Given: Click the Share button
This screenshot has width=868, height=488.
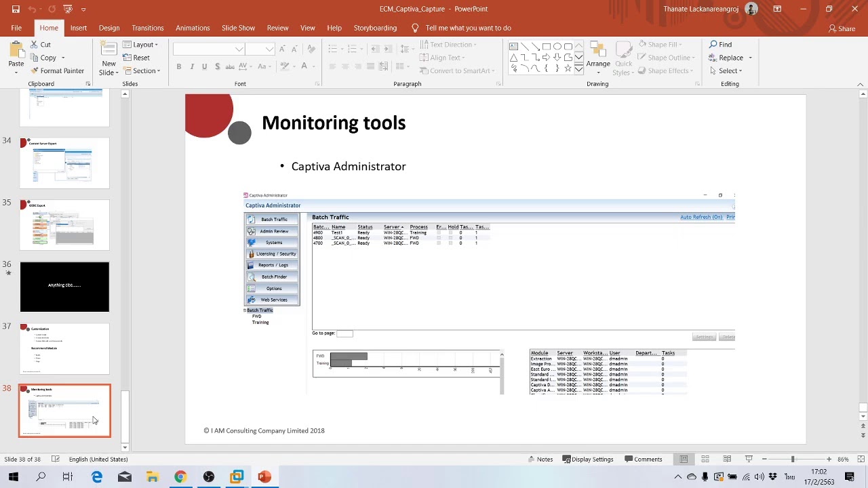Looking at the screenshot, I should click(x=842, y=28).
